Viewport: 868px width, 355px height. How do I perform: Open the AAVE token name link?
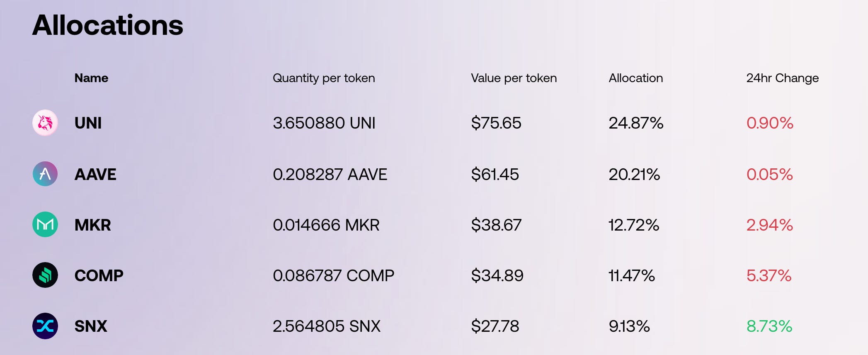pyautogui.click(x=95, y=174)
